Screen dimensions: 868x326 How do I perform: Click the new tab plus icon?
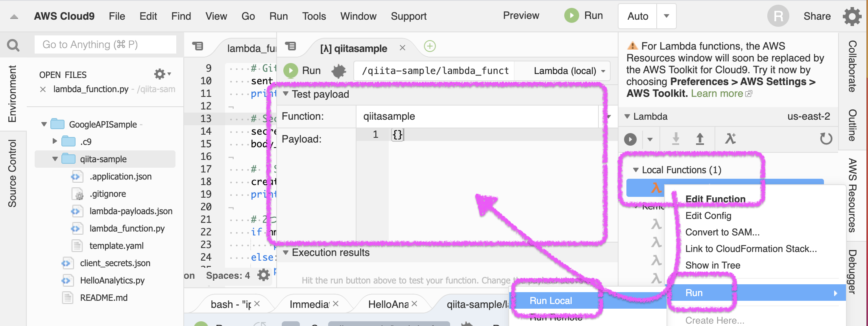pyautogui.click(x=430, y=46)
